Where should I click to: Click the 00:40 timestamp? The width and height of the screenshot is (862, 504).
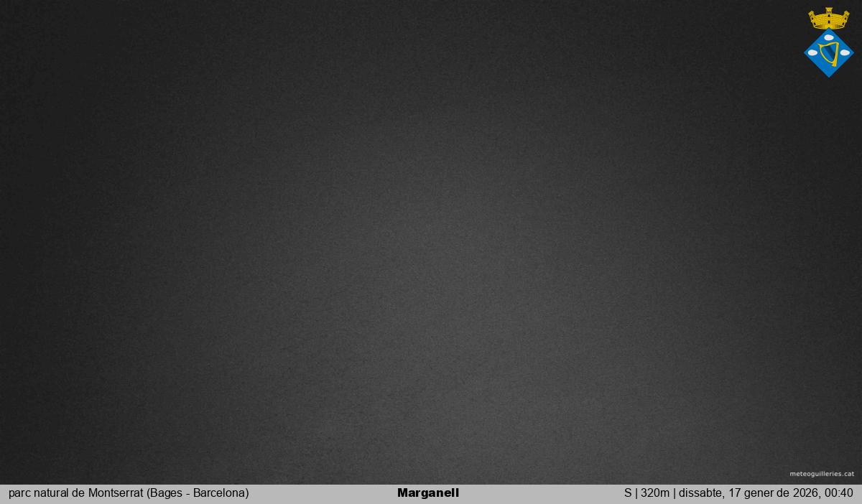pyautogui.click(x=839, y=493)
